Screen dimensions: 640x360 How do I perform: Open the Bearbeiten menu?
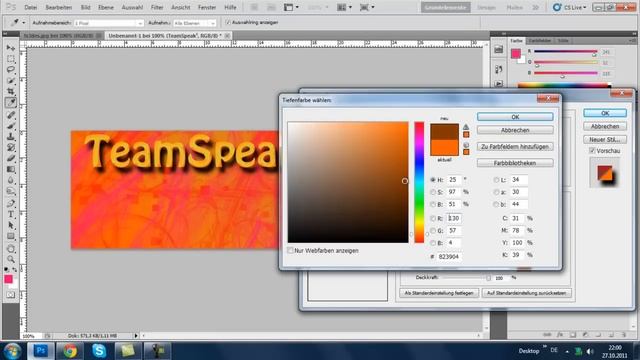[59, 7]
